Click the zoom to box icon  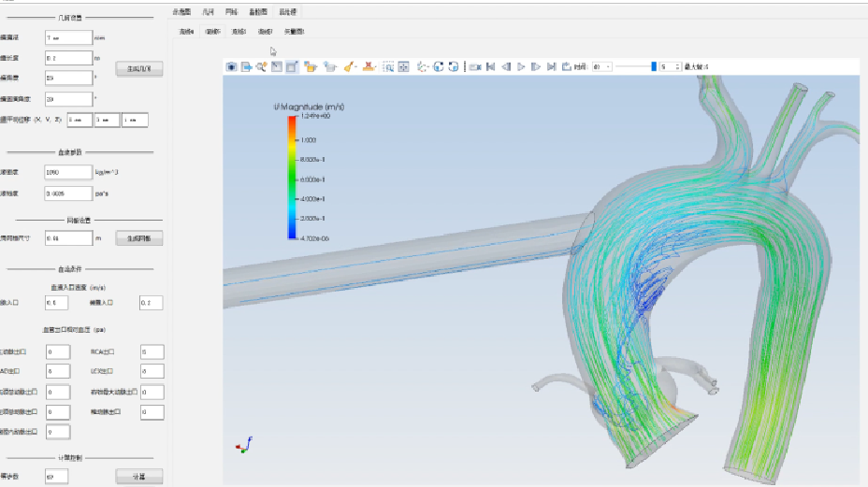point(388,66)
